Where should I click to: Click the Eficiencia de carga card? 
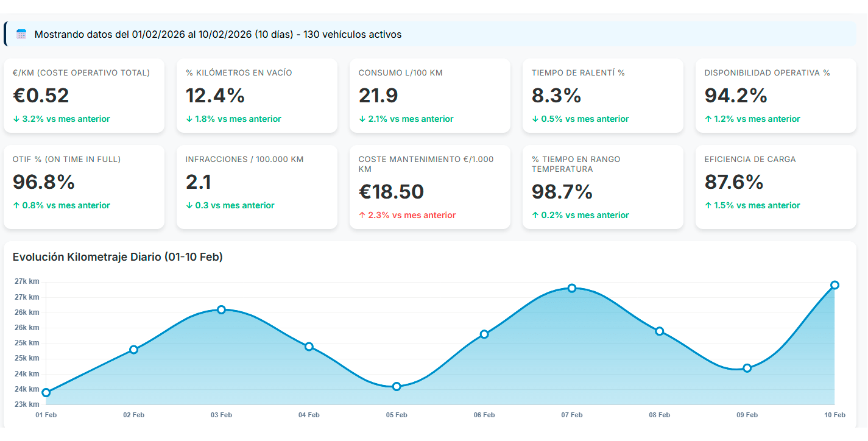pyautogui.click(x=775, y=187)
